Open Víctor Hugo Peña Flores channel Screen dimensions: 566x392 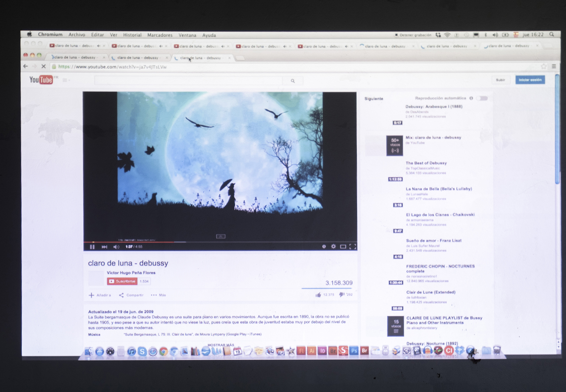click(131, 273)
